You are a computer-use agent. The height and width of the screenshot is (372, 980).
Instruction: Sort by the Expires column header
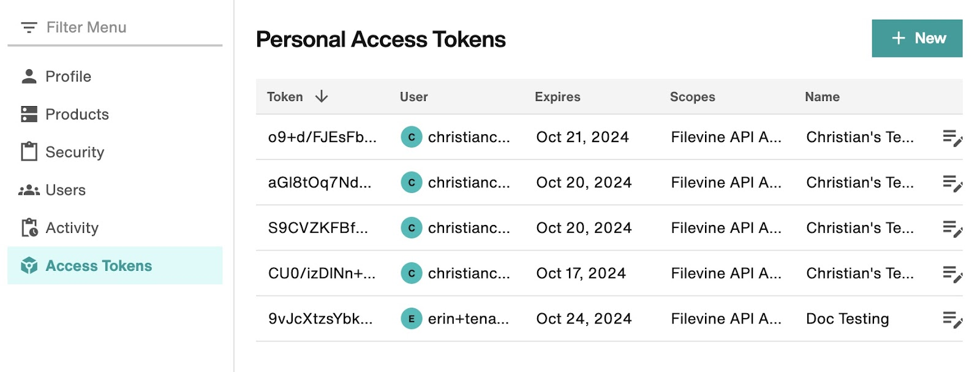pyautogui.click(x=557, y=97)
